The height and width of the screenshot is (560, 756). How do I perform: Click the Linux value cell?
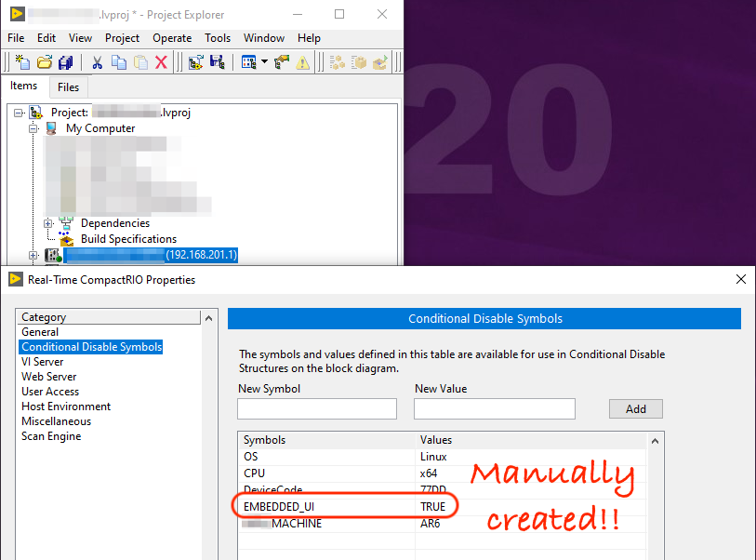[433, 457]
